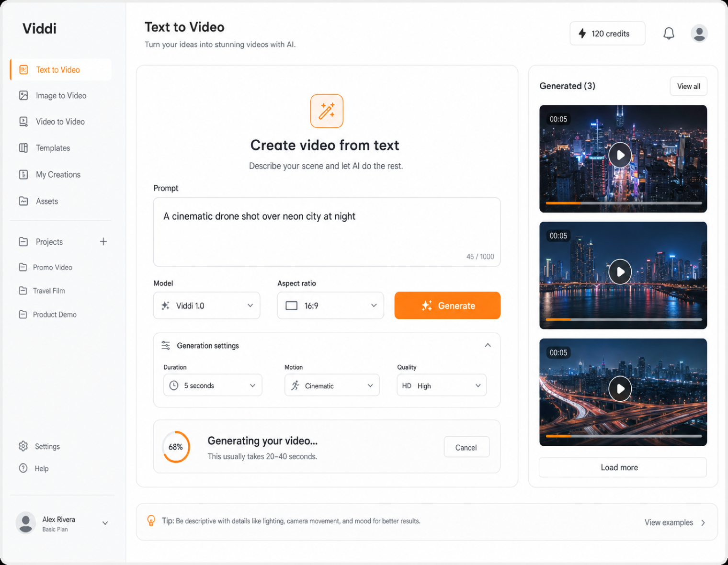The height and width of the screenshot is (565, 728).
Task: Click the Text to Video sidebar icon
Action: click(23, 70)
